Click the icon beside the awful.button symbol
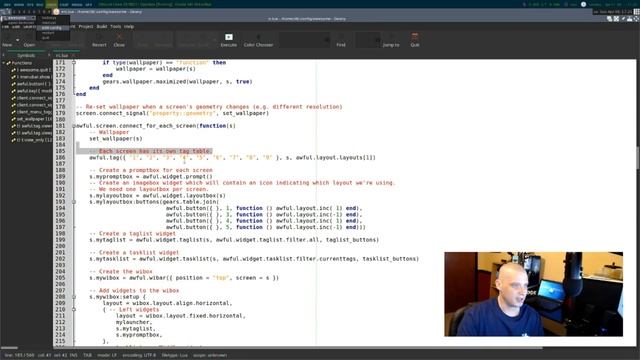 (13, 84)
